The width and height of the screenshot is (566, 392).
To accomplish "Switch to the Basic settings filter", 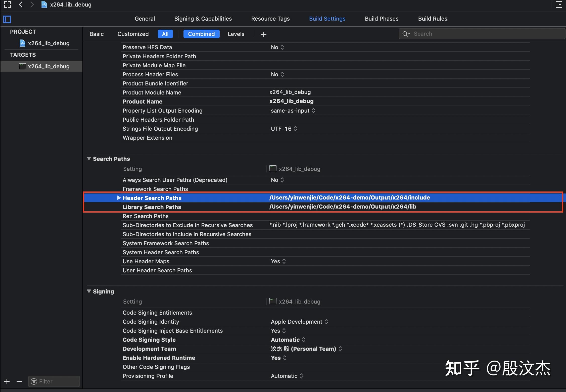I will click(x=97, y=34).
